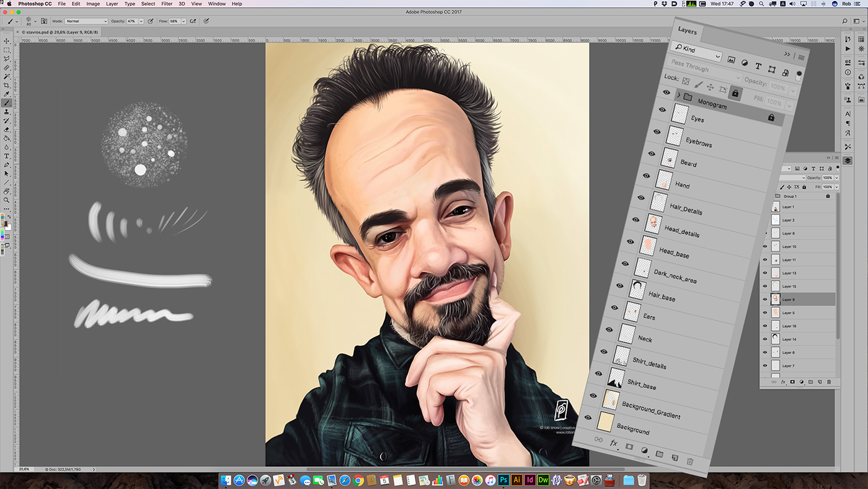
Task: Open the Layer menu
Action: (x=112, y=4)
